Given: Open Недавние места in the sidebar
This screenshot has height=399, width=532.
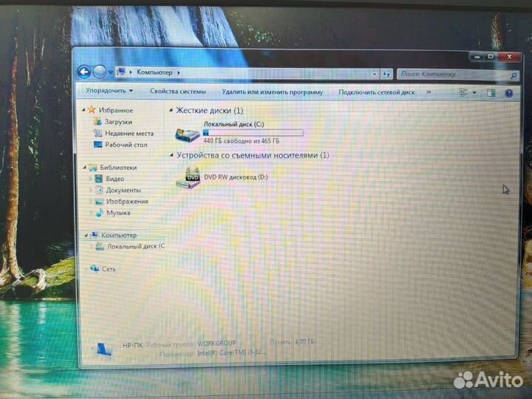Looking at the screenshot, I should tap(129, 133).
